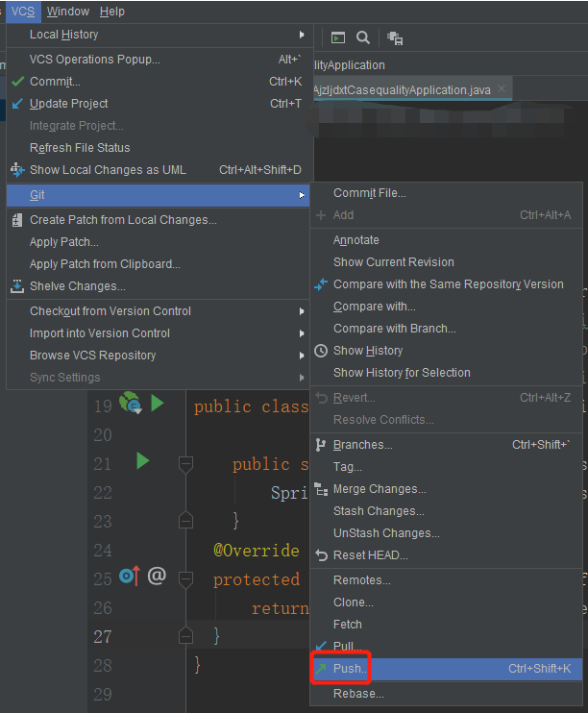Click the search magnifier icon in the toolbar
This screenshot has height=713, width=588.
(363, 37)
